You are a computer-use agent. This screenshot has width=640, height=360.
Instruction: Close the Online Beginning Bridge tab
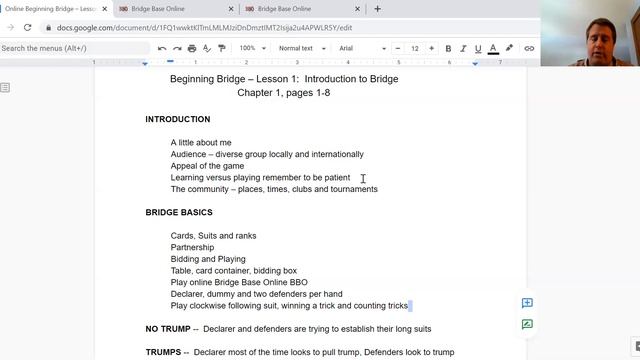pyautogui.click(x=104, y=9)
